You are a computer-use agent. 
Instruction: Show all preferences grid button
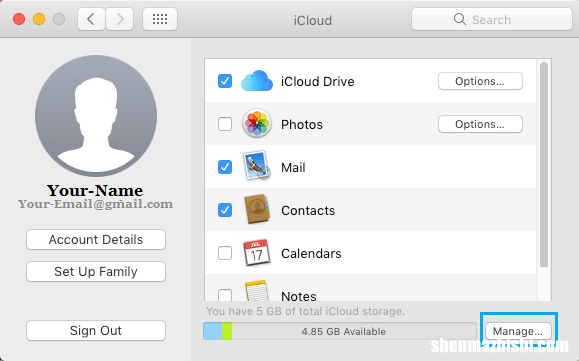160,19
